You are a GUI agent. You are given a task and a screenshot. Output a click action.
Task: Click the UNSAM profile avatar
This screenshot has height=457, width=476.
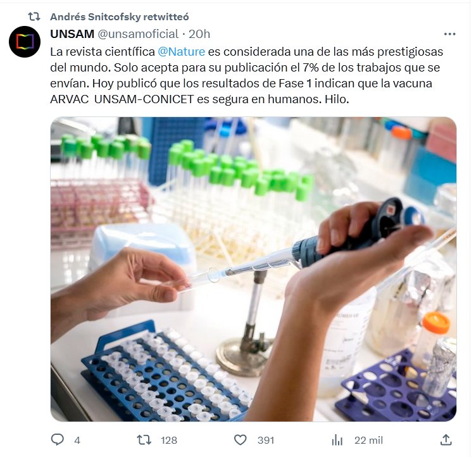(25, 42)
